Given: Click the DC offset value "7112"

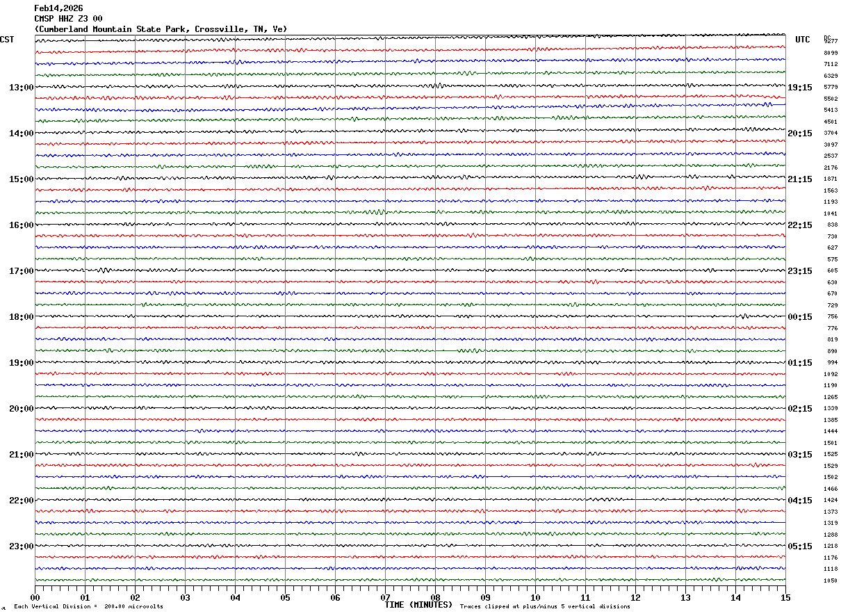Looking at the screenshot, I should click(831, 65).
